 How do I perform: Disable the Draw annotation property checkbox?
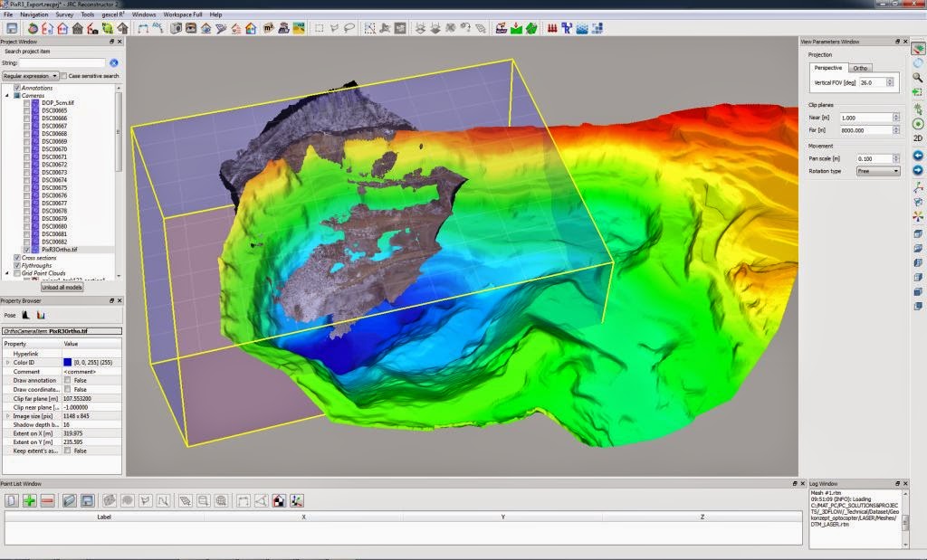click(66, 380)
